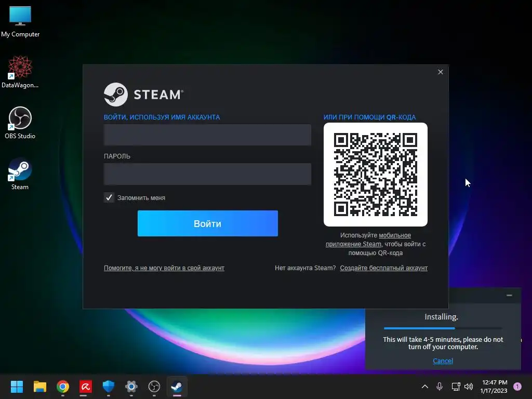Image resolution: width=532 pixels, height=399 pixels.
Task: Open OBS Studio desktop shortcut
Action: click(x=20, y=123)
